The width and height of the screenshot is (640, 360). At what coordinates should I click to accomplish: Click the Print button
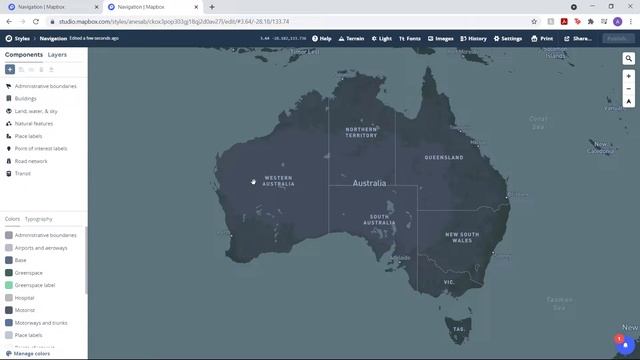[542, 38]
